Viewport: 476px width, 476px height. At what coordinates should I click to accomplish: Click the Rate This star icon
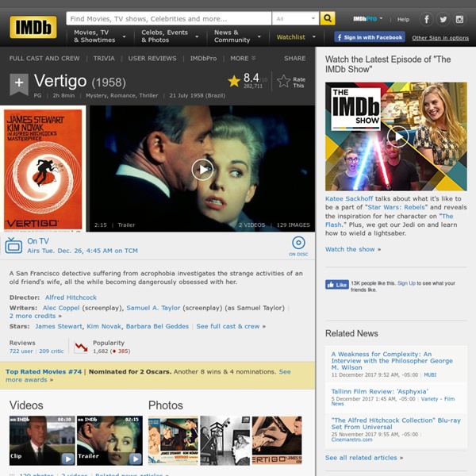tap(283, 82)
